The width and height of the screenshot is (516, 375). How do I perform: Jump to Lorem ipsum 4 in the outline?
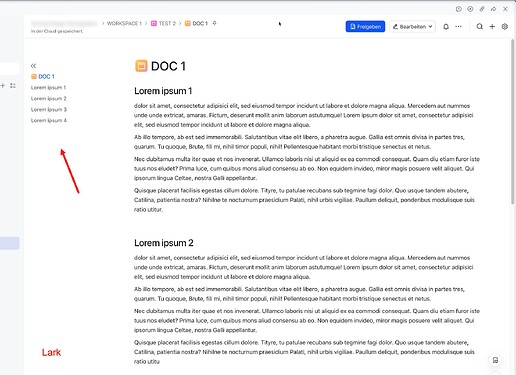click(x=49, y=120)
